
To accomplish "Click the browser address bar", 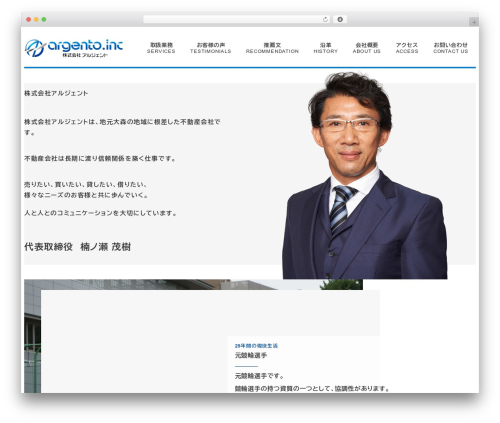I will tap(236, 19).
